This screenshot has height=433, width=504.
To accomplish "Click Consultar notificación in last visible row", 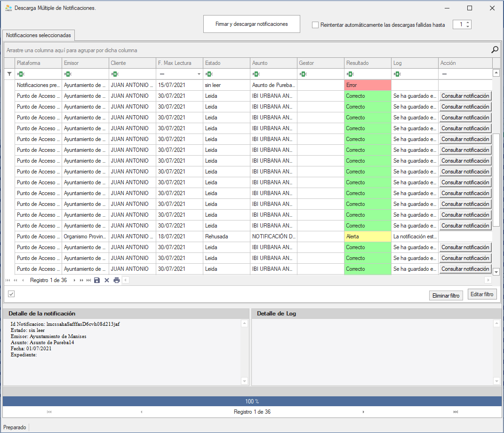I will (465, 269).
